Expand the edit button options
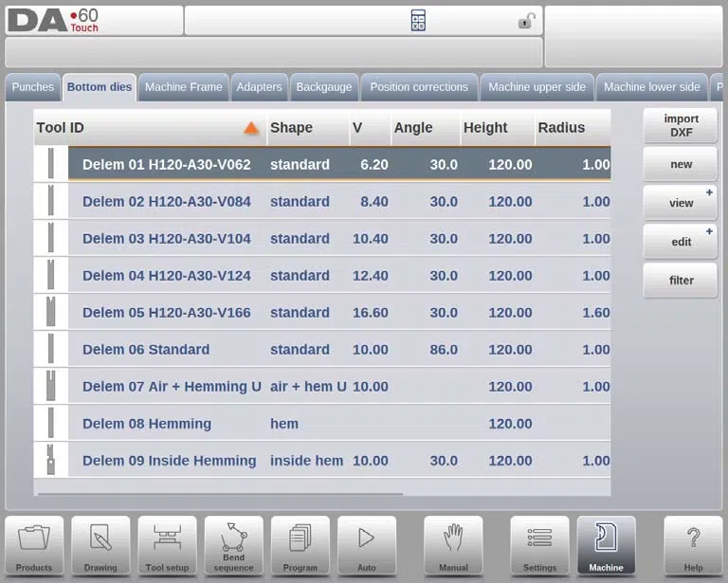 [709, 231]
